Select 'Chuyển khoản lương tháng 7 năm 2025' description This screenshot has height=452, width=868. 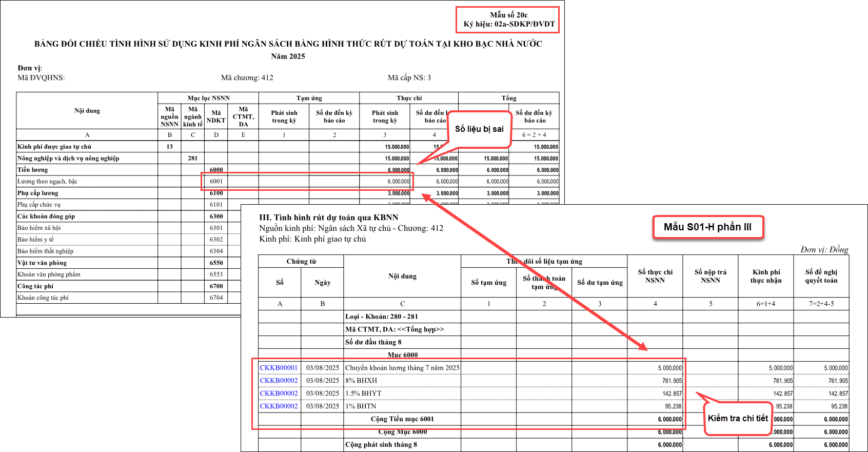click(402, 368)
